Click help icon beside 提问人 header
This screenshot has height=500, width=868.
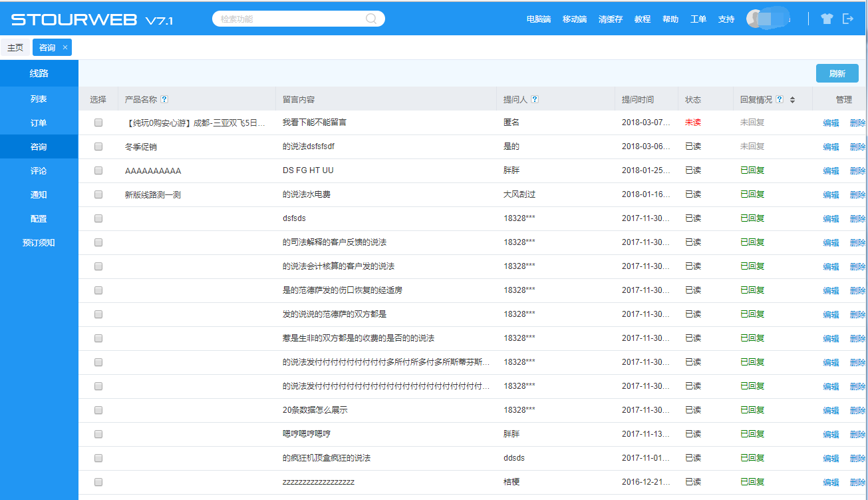point(535,99)
